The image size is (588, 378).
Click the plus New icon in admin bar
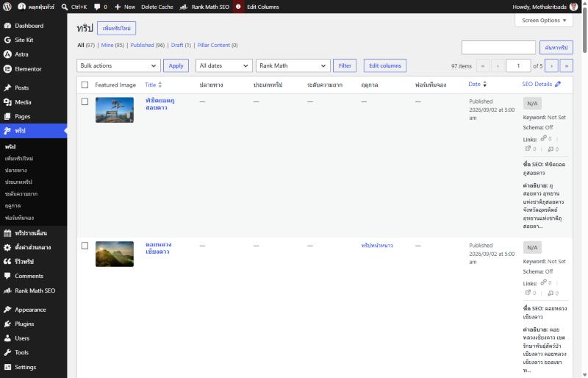coord(118,7)
